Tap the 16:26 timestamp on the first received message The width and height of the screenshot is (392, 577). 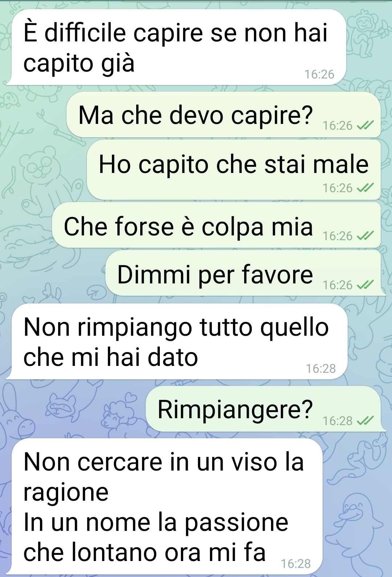click(x=319, y=74)
